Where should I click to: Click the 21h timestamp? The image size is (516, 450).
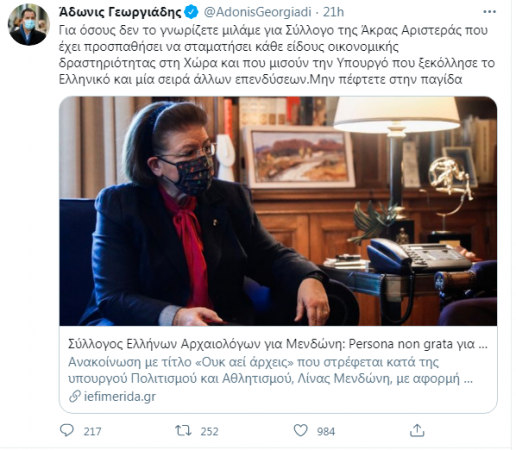pyautogui.click(x=333, y=12)
